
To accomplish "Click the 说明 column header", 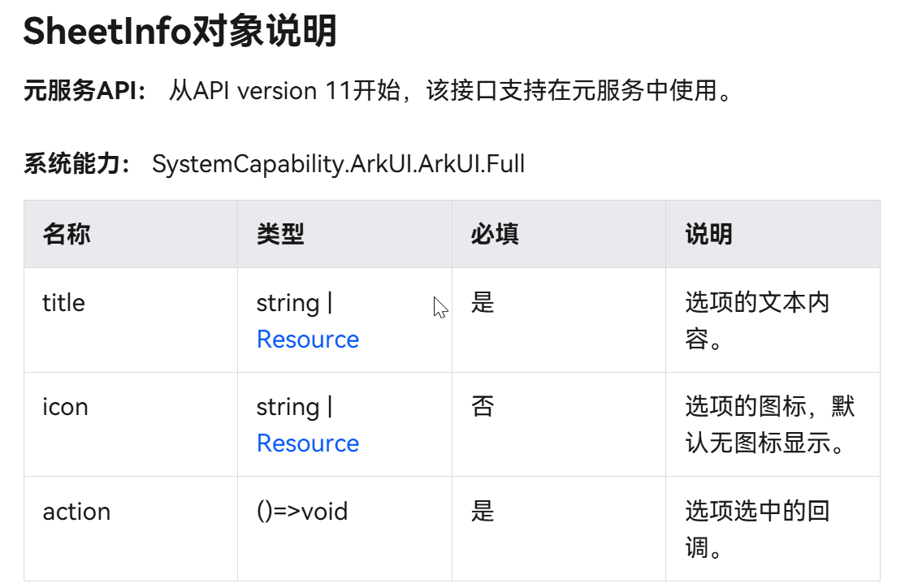I will coord(708,235).
